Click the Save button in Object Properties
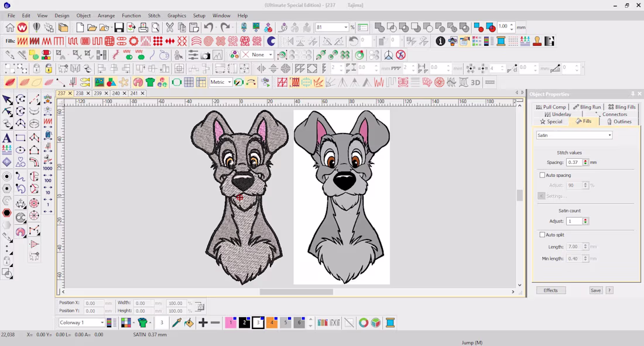The image size is (644, 346). click(x=595, y=290)
